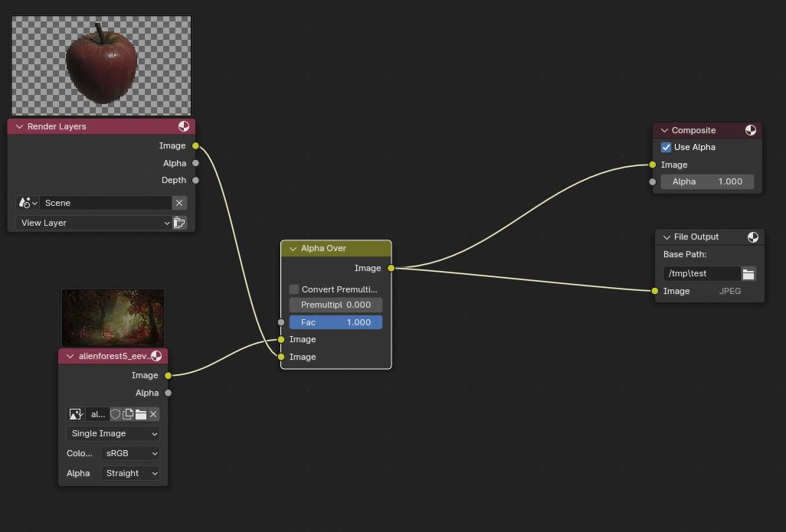The height and width of the screenshot is (532, 786).
Task: Collapse the File Output node
Action: (x=666, y=237)
